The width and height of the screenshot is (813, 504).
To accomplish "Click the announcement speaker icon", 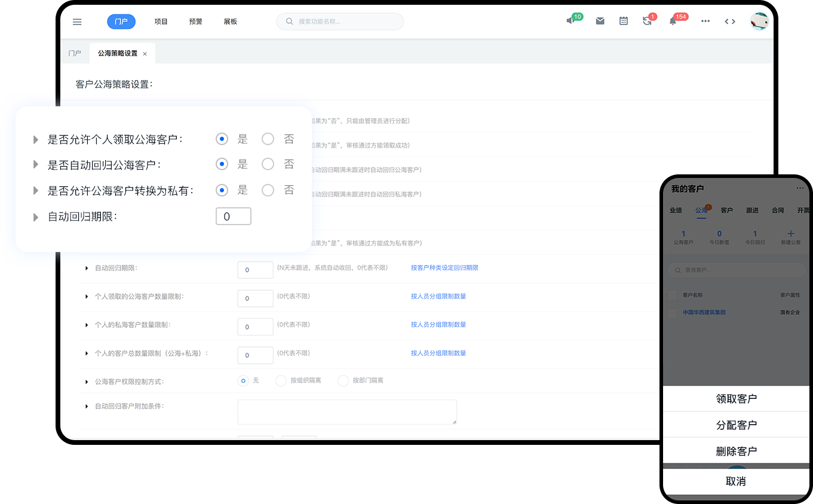I will point(570,21).
